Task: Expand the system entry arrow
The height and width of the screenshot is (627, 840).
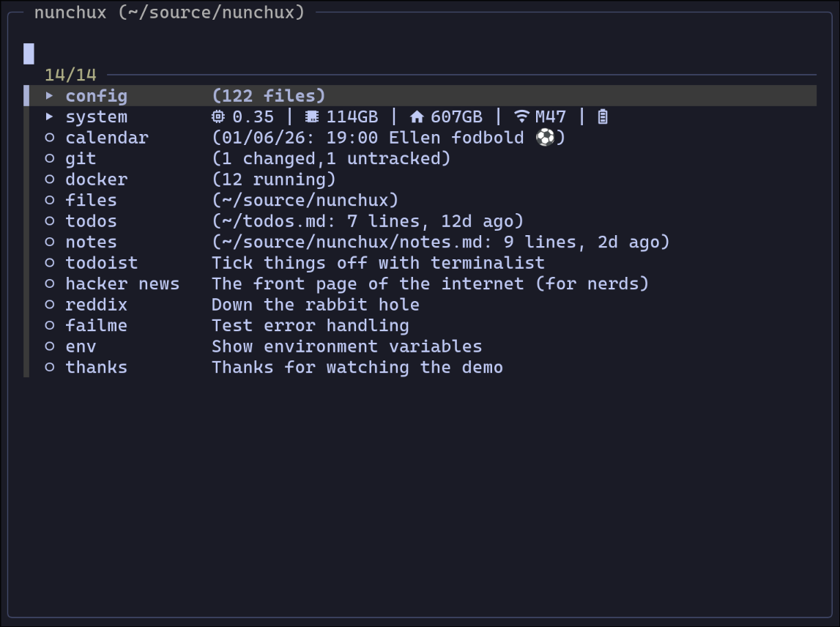Action: [x=49, y=116]
